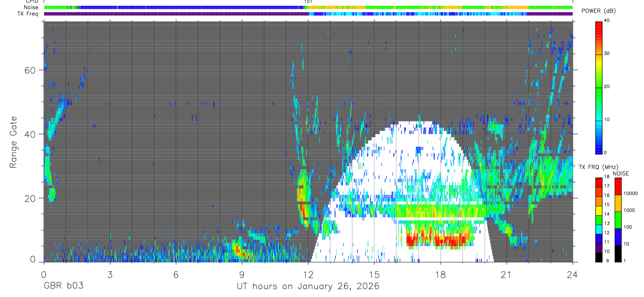Click the red segment of the NOISE colorbar
The height and width of the screenshot is (297, 644).
[x=618, y=186]
